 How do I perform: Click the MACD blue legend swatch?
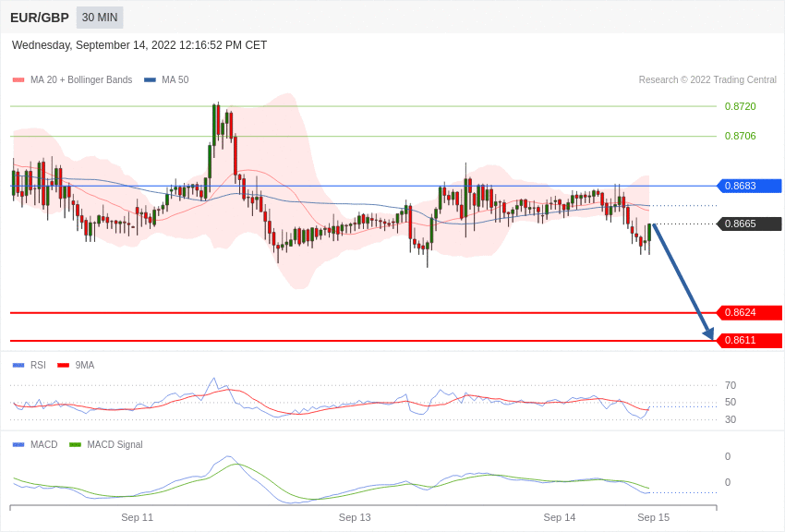point(18,444)
